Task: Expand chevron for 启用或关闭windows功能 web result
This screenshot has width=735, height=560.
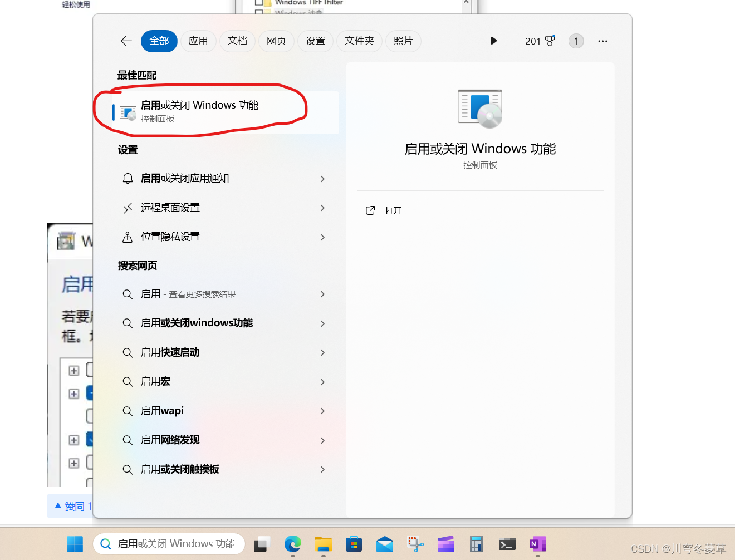Action: pos(323,323)
